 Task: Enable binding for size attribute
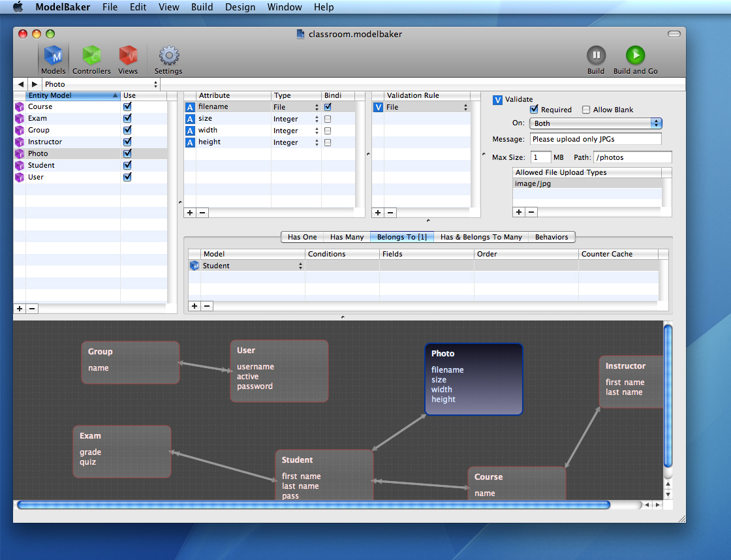tap(328, 119)
